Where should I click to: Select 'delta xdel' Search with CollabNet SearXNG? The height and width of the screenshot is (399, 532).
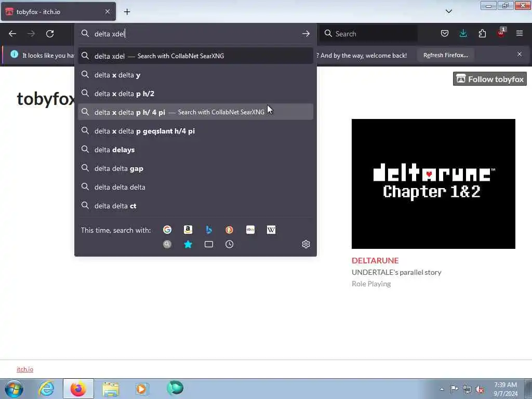(195, 56)
